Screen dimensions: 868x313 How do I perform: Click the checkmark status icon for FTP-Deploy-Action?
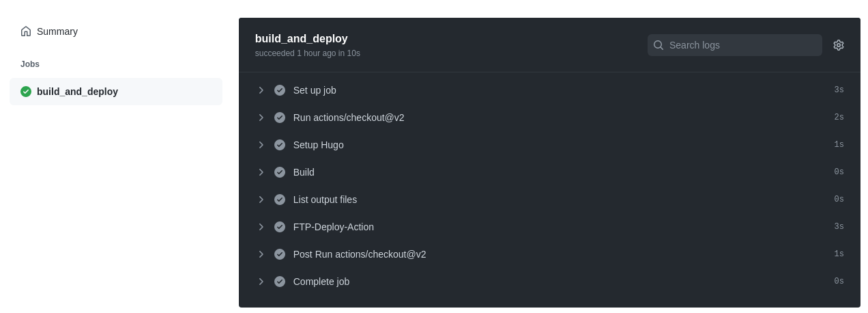280,227
